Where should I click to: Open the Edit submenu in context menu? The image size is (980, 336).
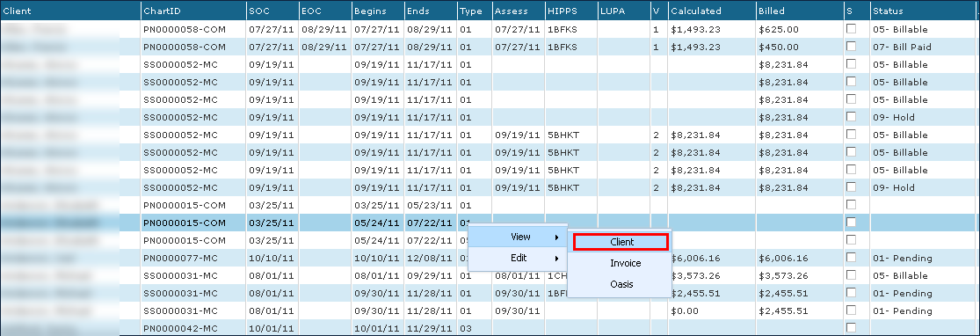pos(518,258)
